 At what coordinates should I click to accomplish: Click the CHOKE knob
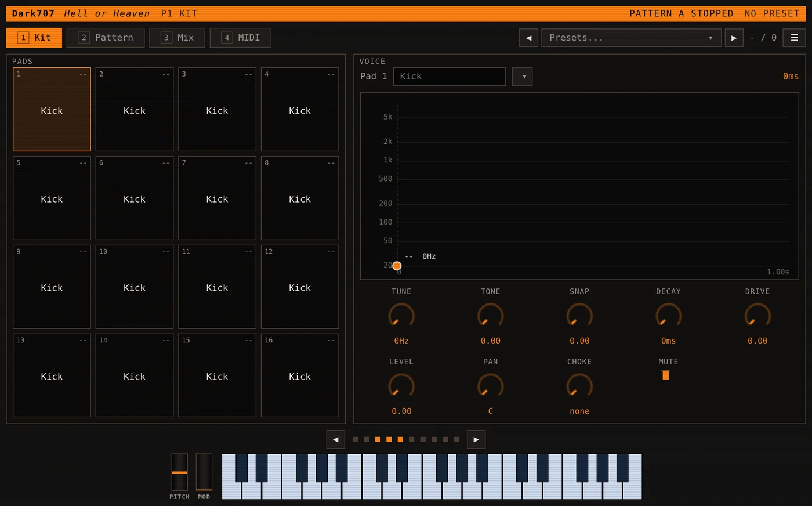(x=579, y=386)
